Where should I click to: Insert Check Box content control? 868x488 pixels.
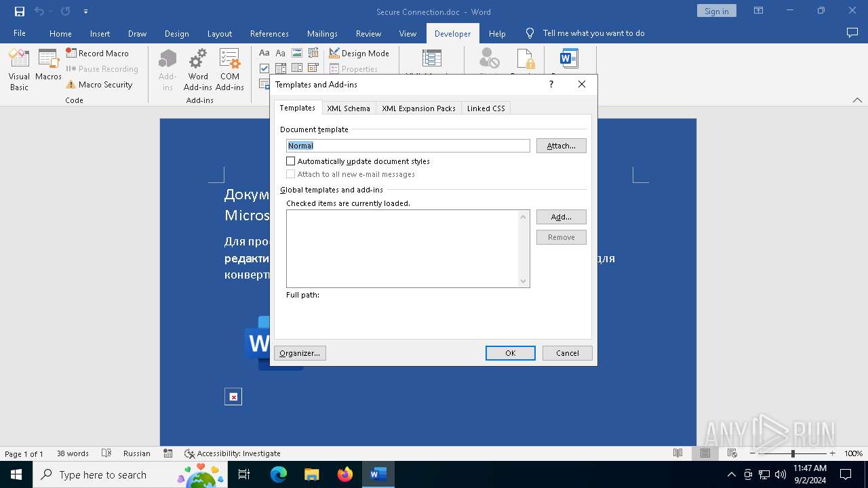pos(264,68)
